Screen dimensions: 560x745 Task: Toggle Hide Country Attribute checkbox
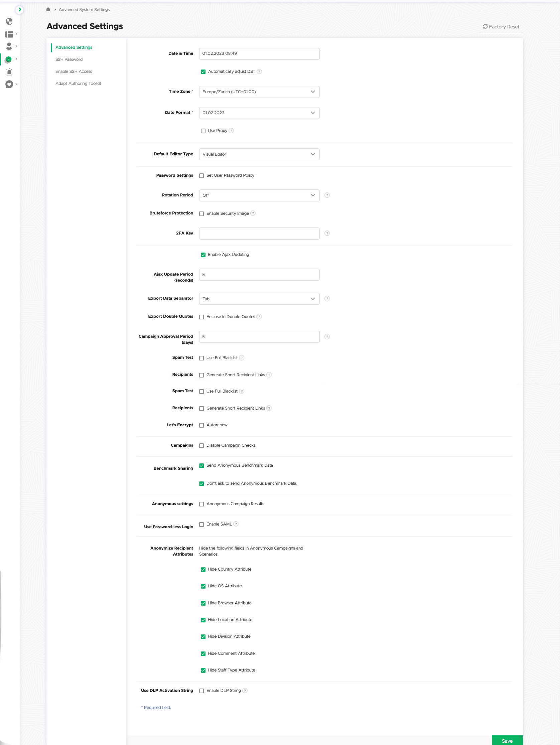click(x=203, y=569)
